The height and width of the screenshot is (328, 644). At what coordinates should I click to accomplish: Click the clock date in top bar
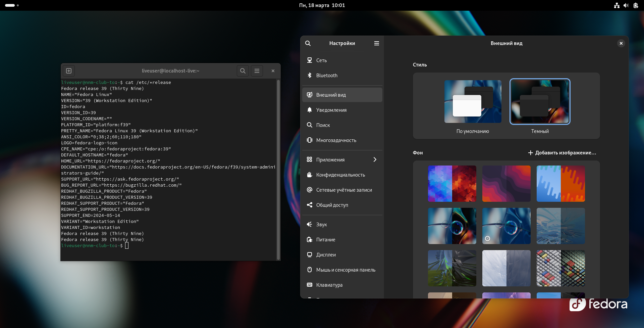(x=322, y=5)
